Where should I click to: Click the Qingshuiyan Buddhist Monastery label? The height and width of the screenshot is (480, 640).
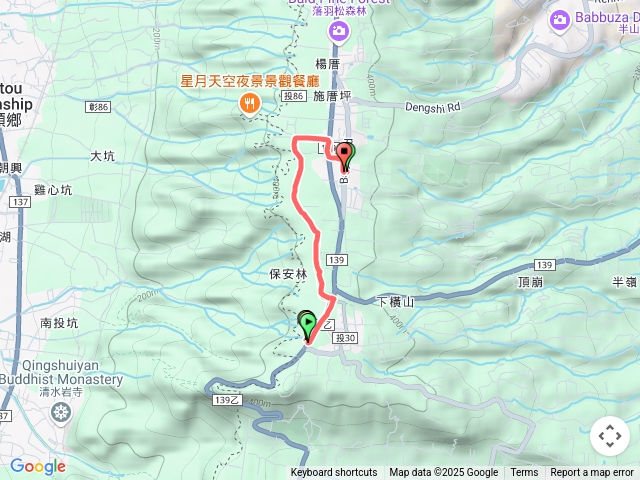[x=61, y=372]
